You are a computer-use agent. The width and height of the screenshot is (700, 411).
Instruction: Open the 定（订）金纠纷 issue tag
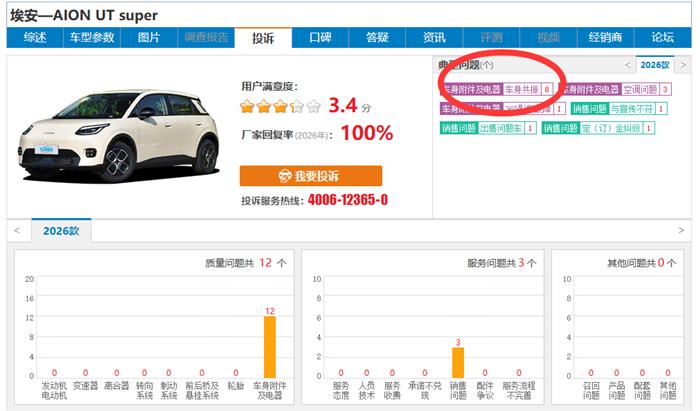598,128
